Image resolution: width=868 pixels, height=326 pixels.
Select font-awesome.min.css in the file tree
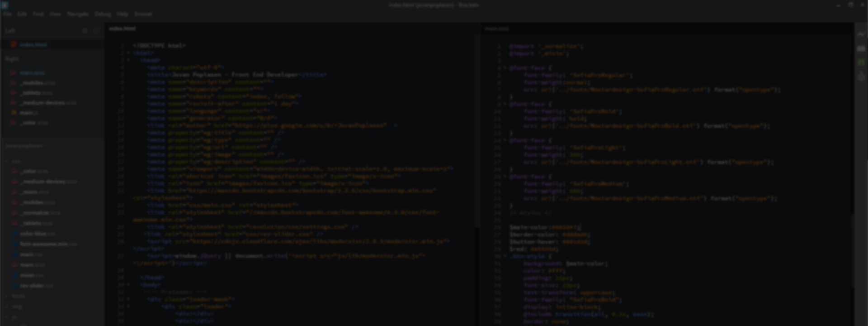(x=44, y=244)
